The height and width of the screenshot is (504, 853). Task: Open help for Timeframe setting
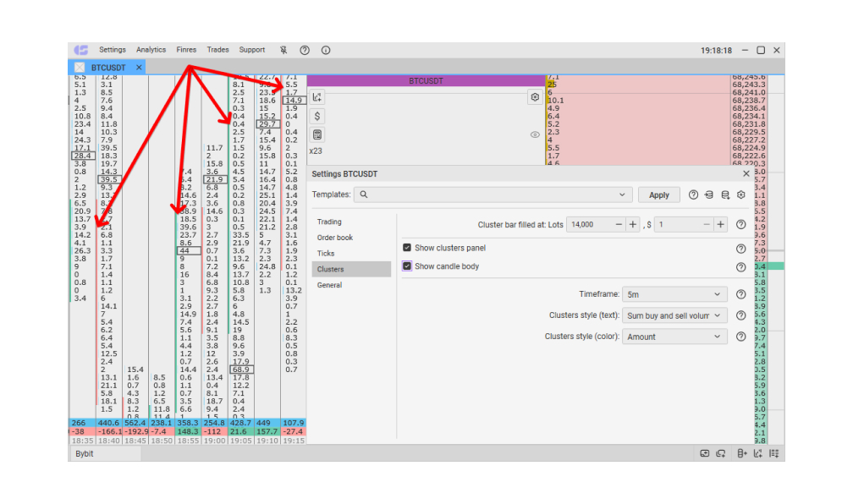click(x=741, y=294)
